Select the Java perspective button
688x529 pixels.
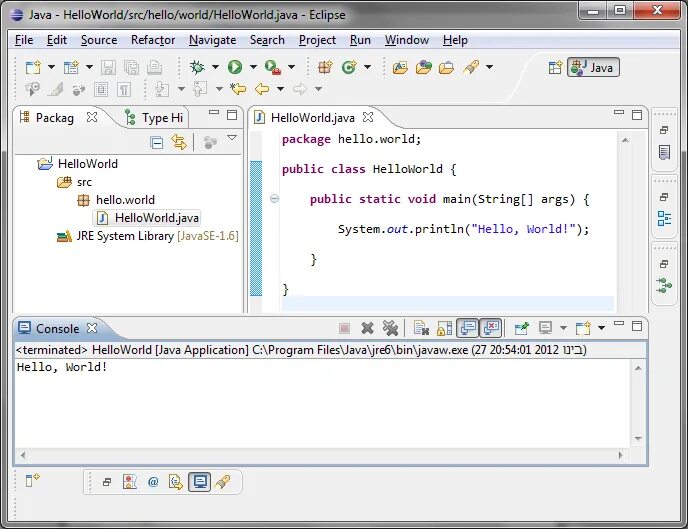593,68
